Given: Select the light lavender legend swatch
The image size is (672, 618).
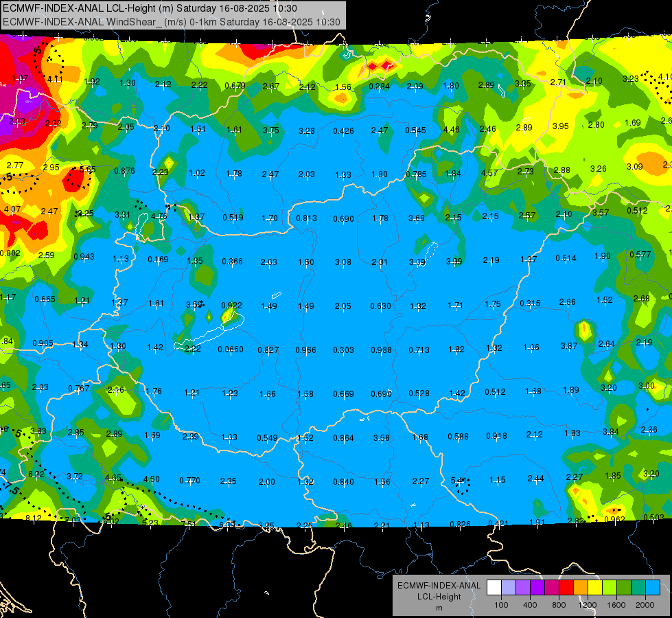Looking at the screenshot, I should (x=509, y=587).
